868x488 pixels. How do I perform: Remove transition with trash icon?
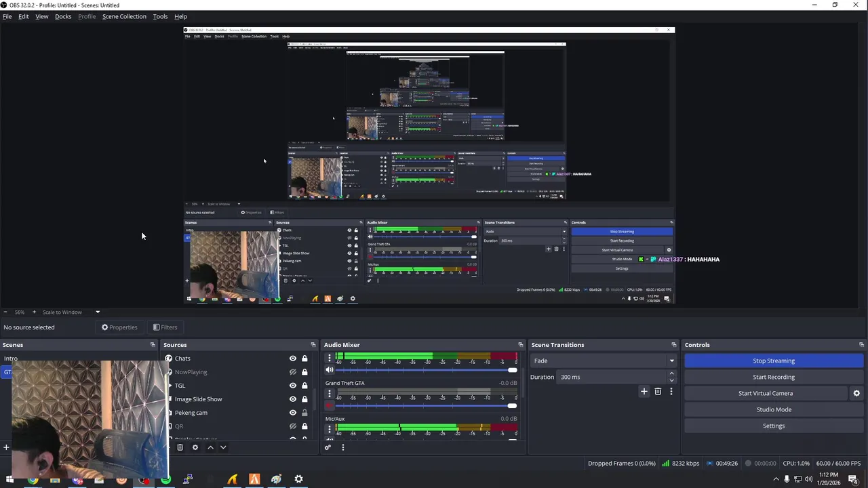point(658,391)
